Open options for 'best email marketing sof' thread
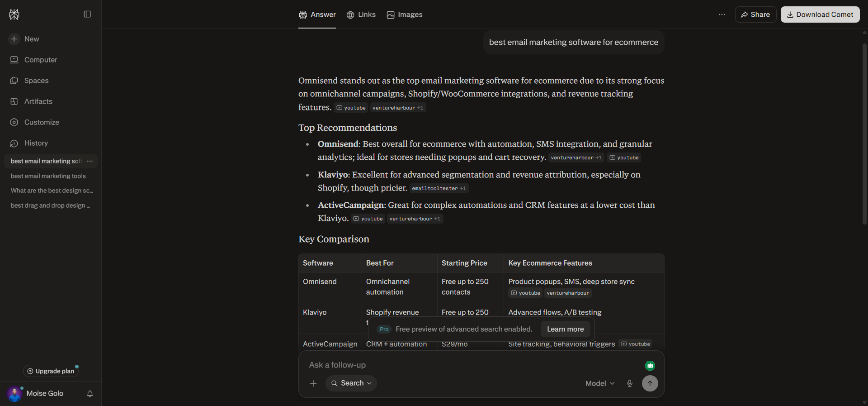 [x=90, y=161]
